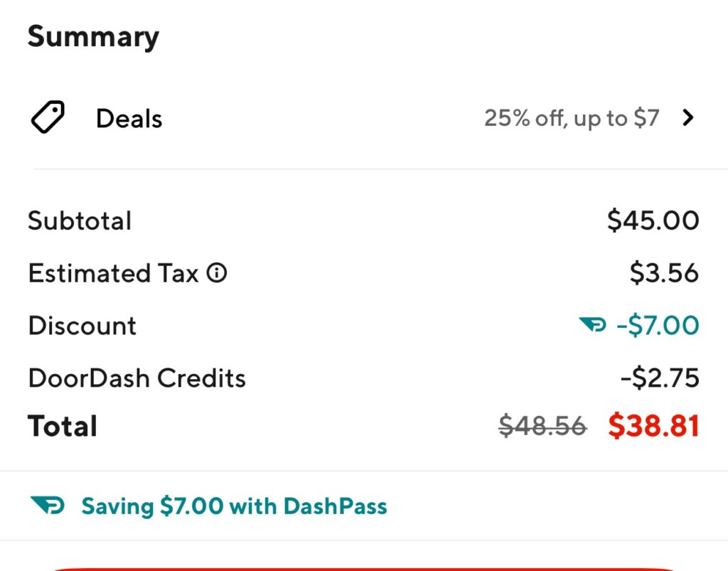This screenshot has height=571, width=728.
Task: Expand Deals with the right chevron
Action: pyautogui.click(x=687, y=118)
